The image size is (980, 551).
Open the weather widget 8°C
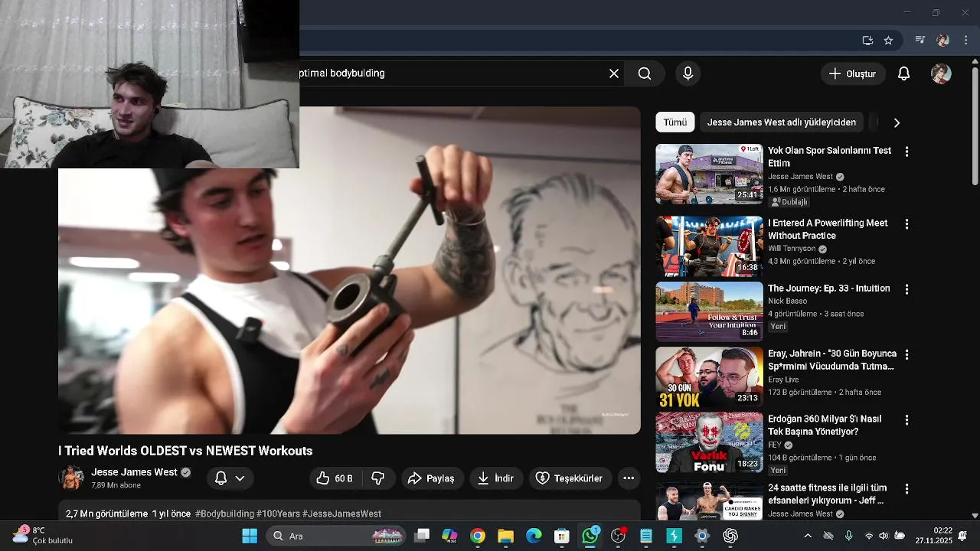tap(43, 535)
